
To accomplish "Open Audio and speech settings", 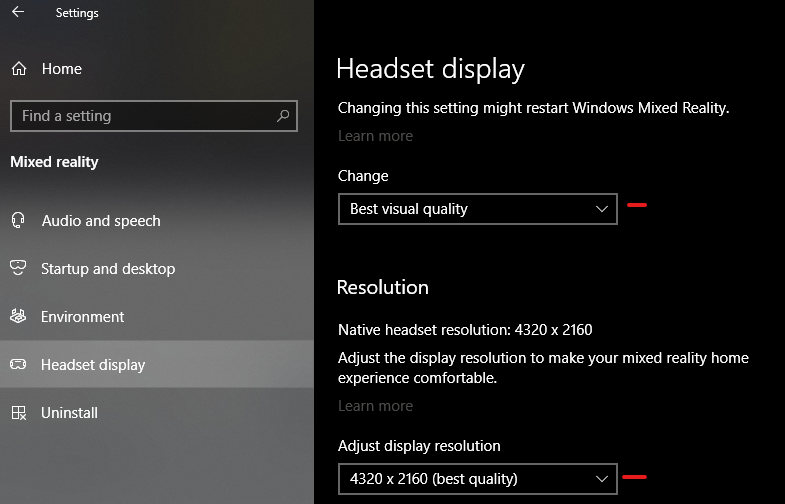I will [157, 221].
